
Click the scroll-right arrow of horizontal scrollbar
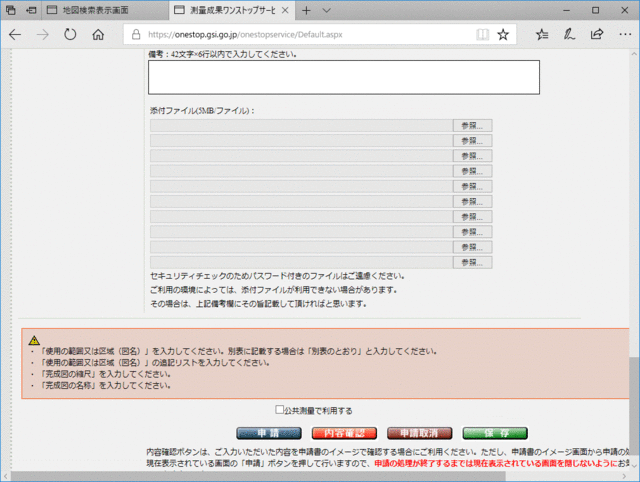[x=624, y=476]
